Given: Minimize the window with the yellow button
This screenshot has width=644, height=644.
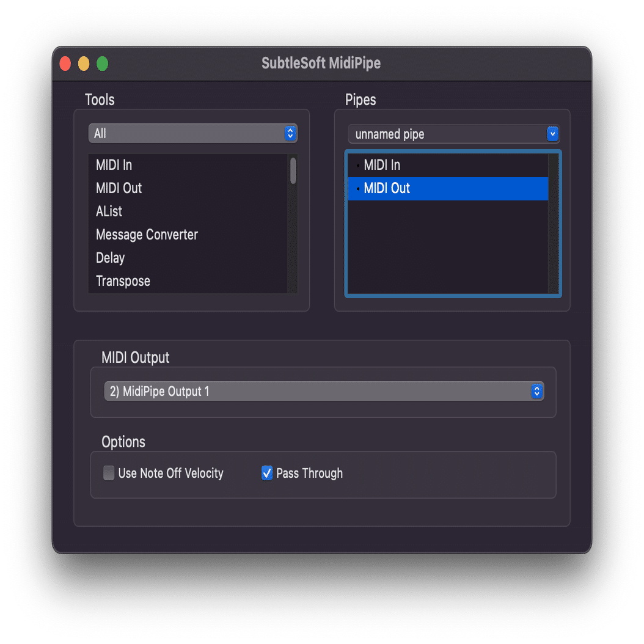Looking at the screenshot, I should click(x=84, y=64).
